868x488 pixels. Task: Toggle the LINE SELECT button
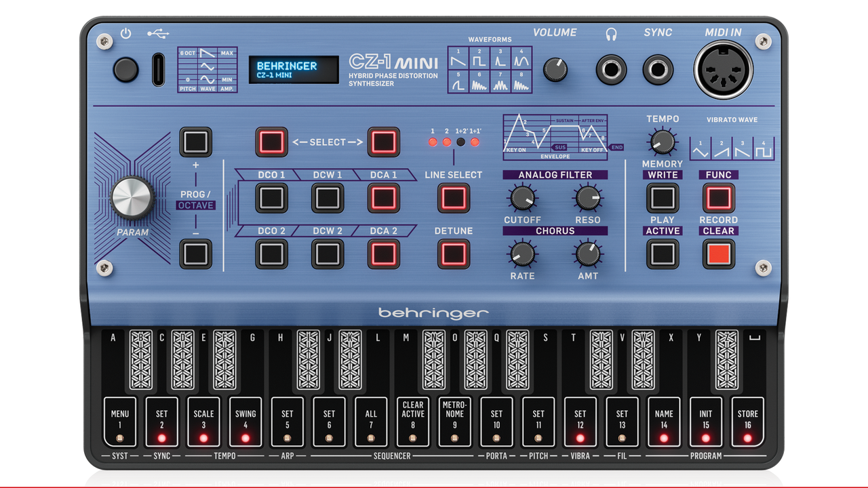point(454,198)
